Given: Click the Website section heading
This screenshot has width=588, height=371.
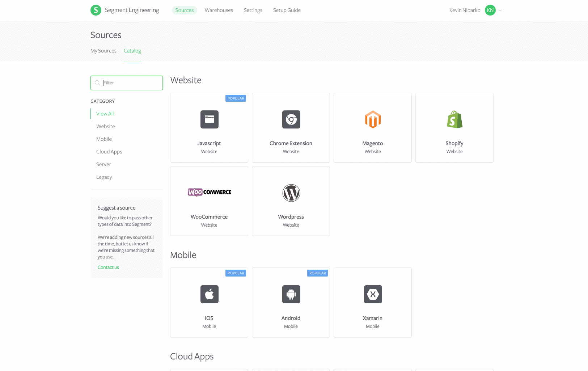Looking at the screenshot, I should tap(186, 80).
